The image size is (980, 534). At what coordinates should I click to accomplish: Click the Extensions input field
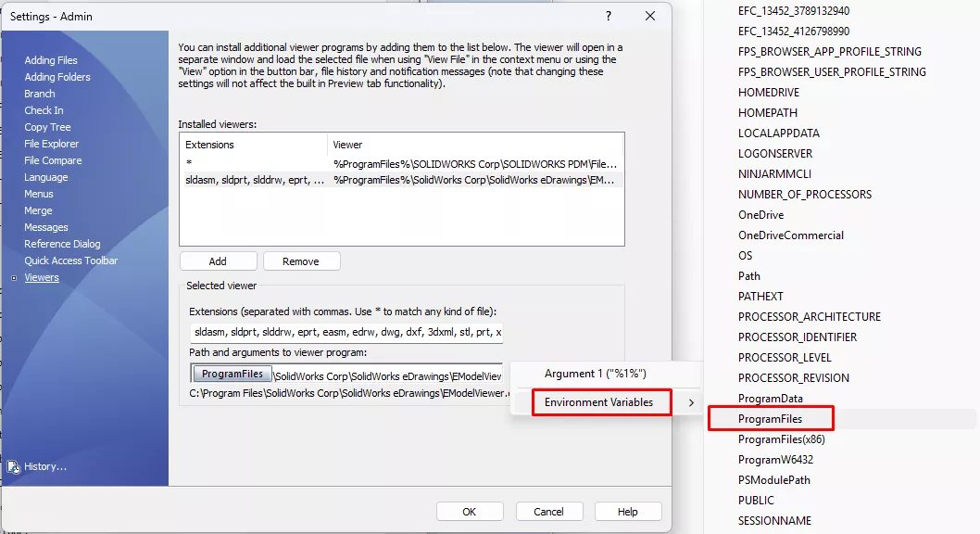(346, 332)
